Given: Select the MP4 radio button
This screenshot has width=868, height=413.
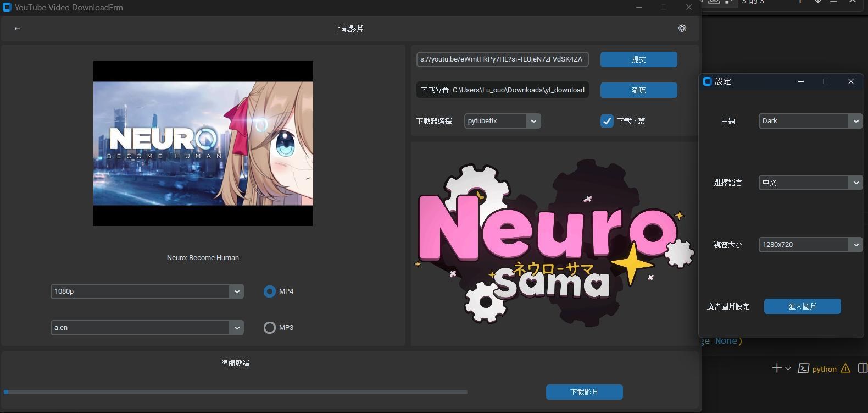Looking at the screenshot, I should [269, 291].
